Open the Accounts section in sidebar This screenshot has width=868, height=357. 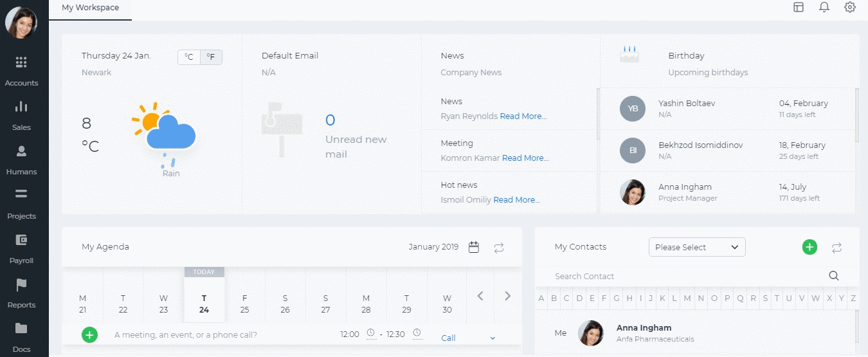[21, 71]
